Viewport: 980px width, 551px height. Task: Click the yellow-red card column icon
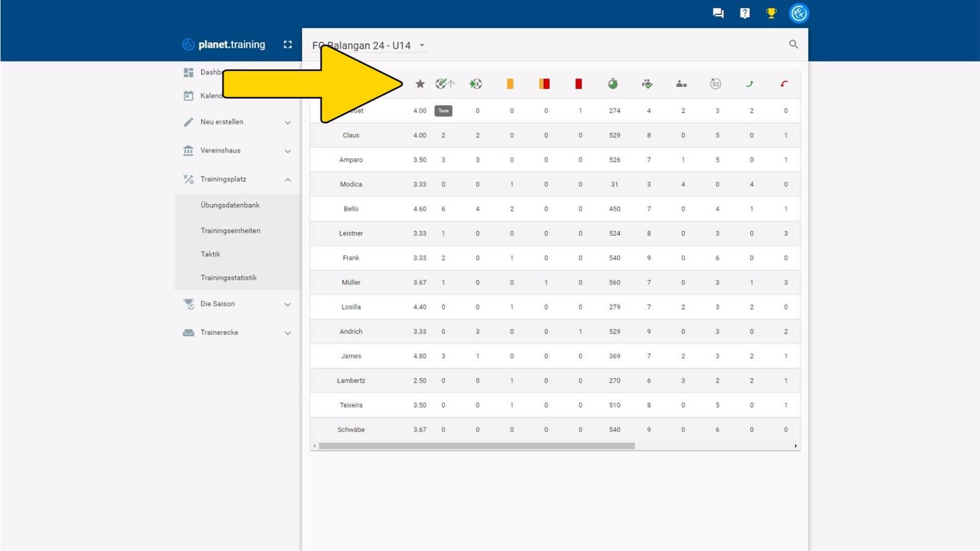544,84
